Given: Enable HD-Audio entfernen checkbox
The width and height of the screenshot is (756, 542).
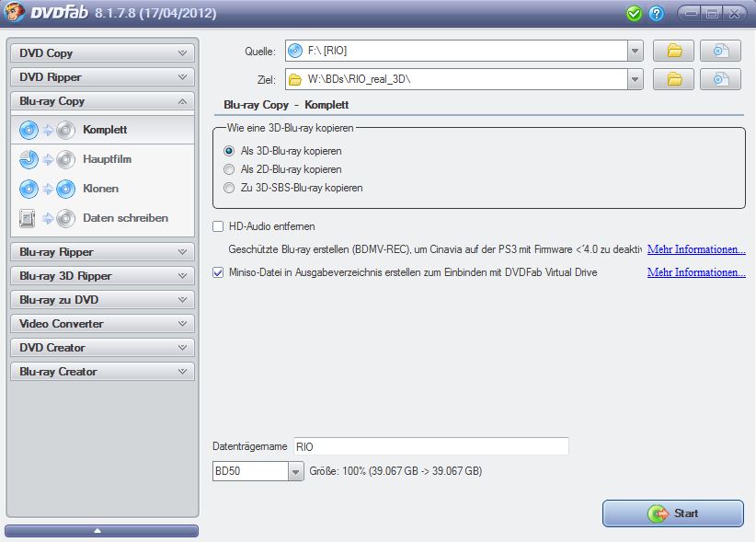Looking at the screenshot, I should point(218,226).
